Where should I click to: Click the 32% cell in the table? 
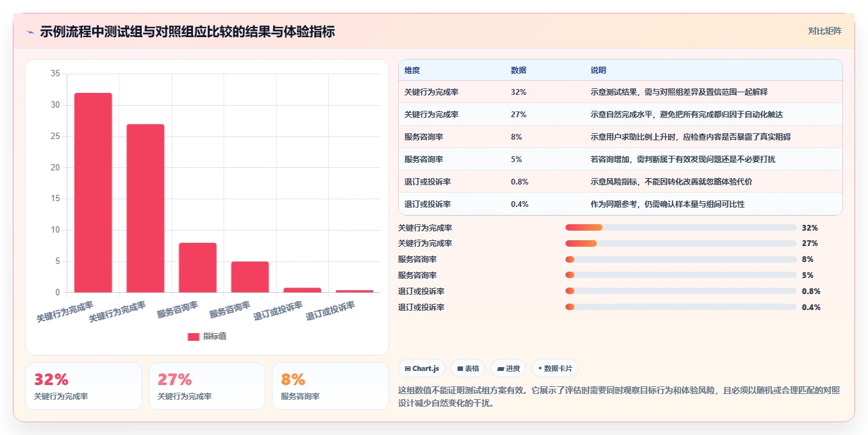pyautogui.click(x=519, y=92)
